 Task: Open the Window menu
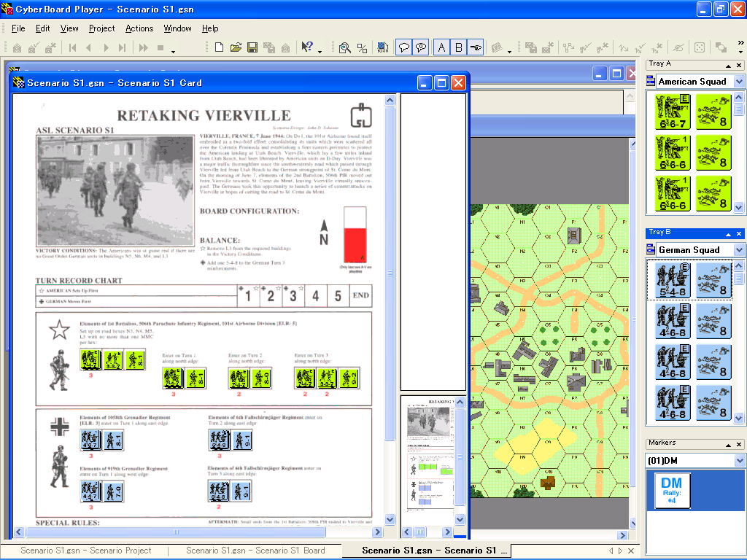177,28
